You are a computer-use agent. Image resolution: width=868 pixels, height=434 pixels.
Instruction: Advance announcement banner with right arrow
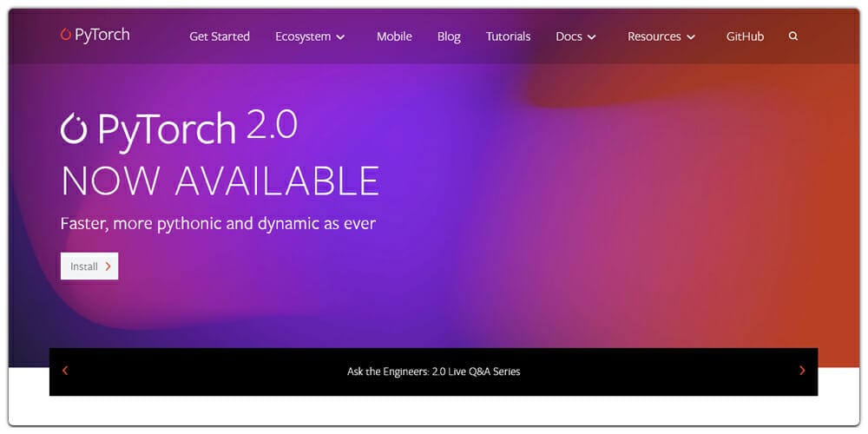[x=802, y=371]
